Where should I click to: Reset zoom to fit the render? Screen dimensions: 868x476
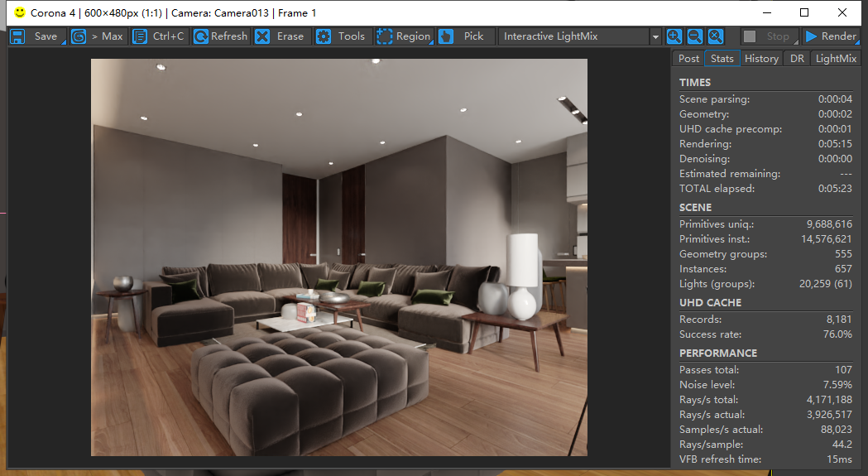click(716, 36)
